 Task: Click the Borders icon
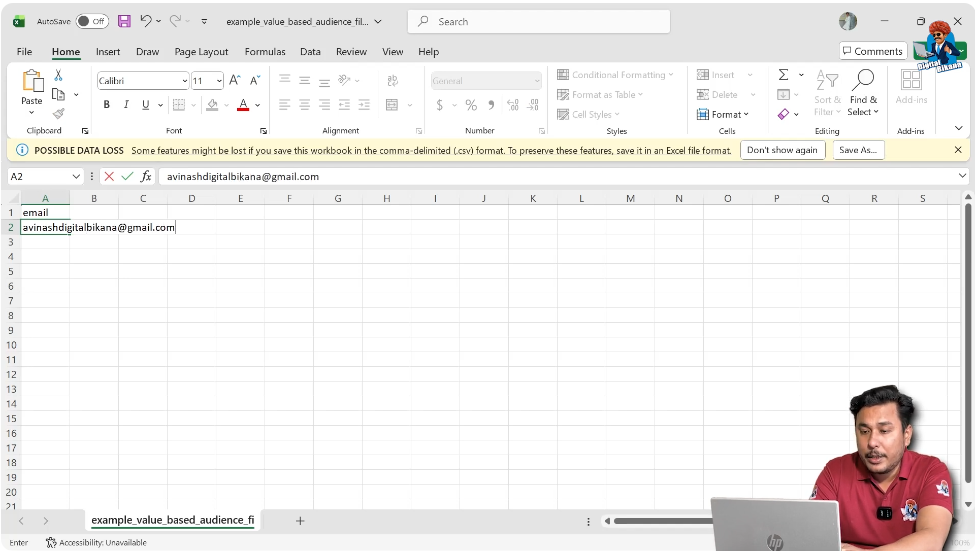(178, 104)
